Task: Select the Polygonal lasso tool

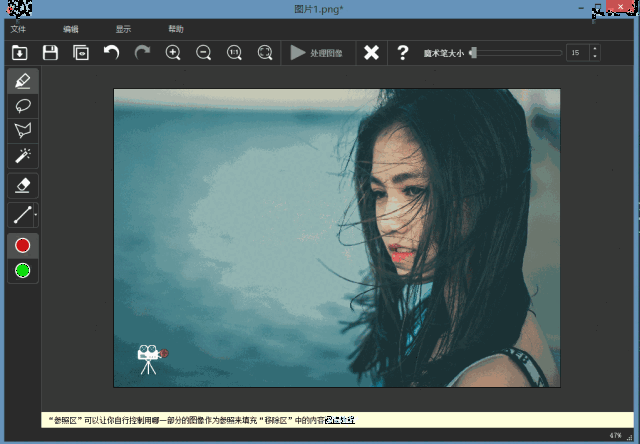Action: 23,130
